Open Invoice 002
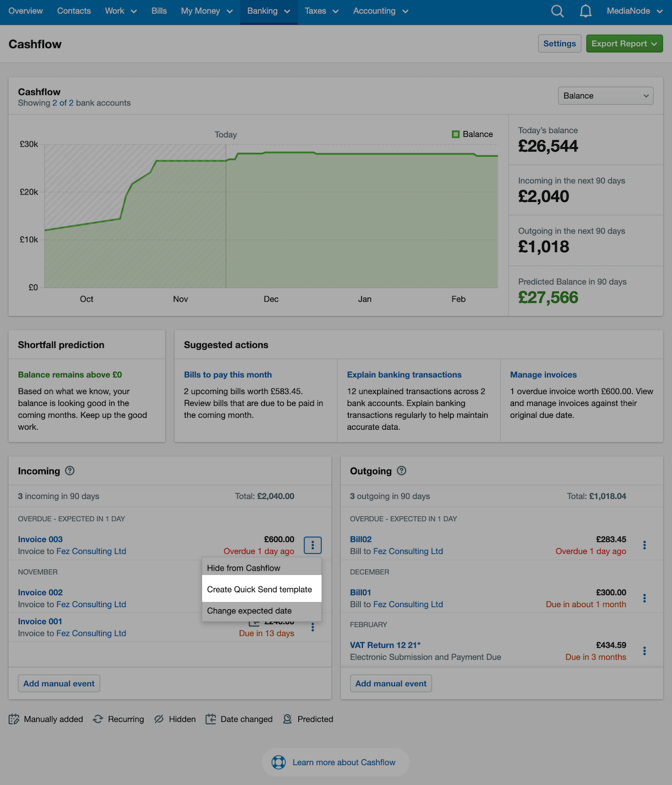 tap(40, 593)
